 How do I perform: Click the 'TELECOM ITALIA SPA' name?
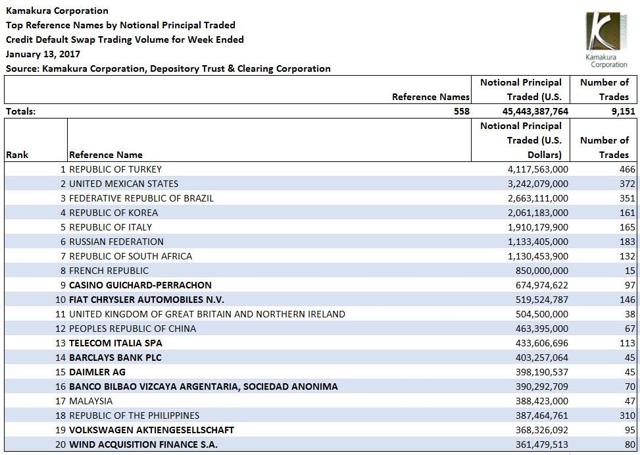point(116,343)
